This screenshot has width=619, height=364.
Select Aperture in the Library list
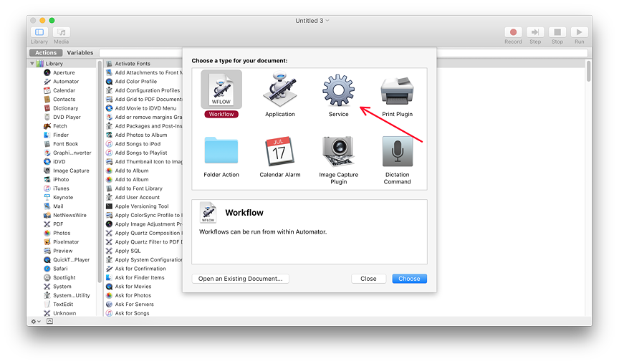click(64, 72)
